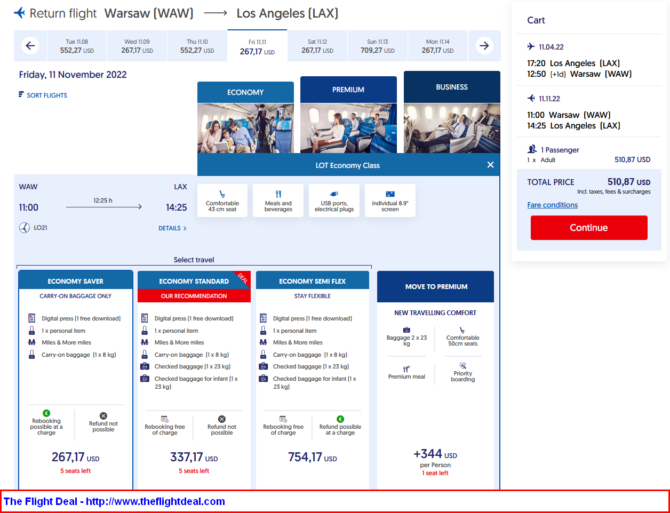The image size is (670, 513).
Task: Open Sort Flights options
Action: tap(43, 95)
